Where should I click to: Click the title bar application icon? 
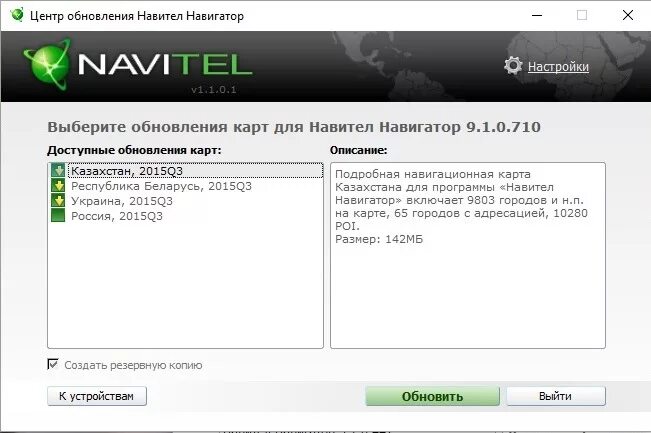17,15
